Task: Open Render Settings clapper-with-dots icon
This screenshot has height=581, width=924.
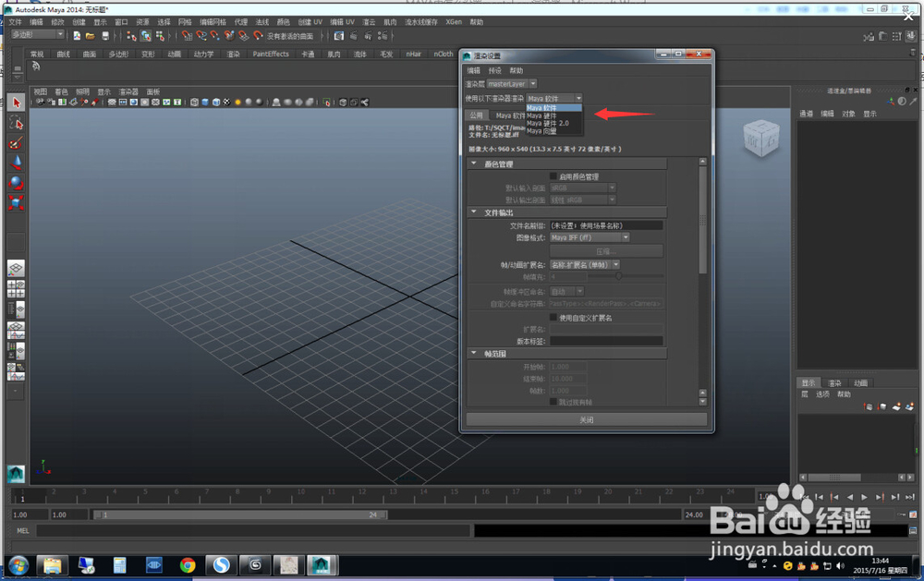Action: click(383, 36)
